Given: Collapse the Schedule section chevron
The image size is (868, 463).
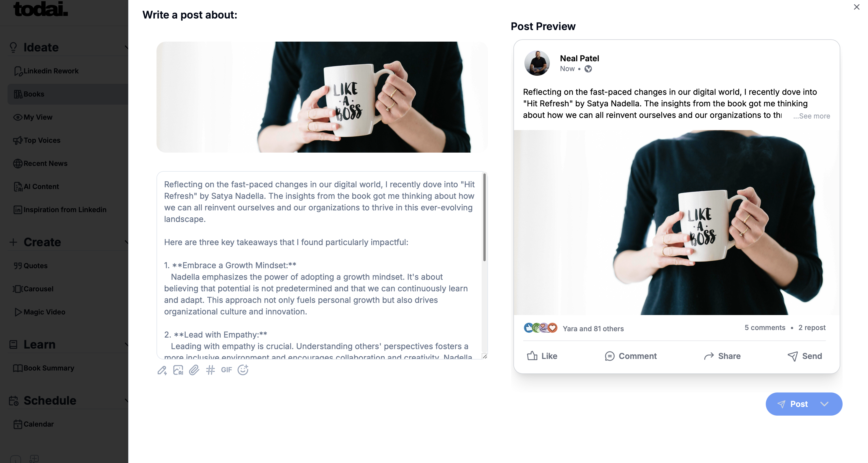Looking at the screenshot, I should tap(126, 401).
